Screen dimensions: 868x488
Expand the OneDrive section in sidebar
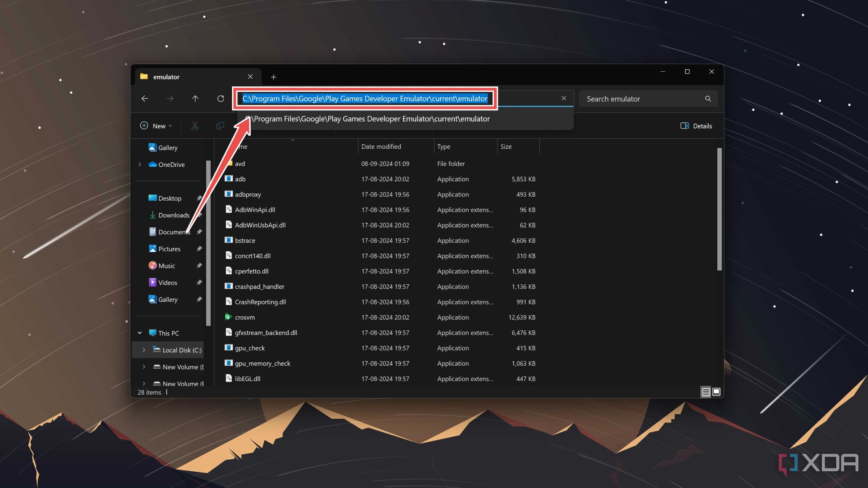click(139, 164)
